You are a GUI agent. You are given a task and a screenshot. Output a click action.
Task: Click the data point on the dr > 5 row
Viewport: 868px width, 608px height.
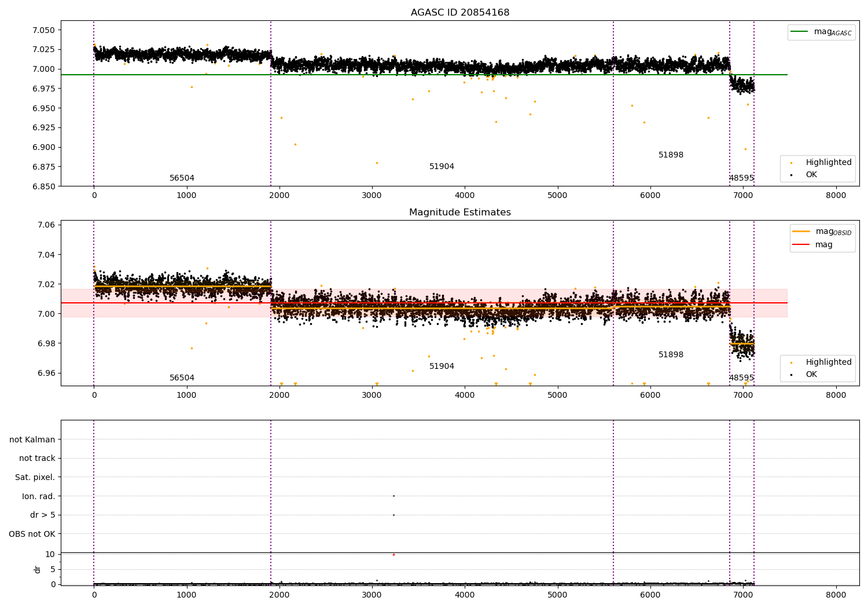[393, 515]
